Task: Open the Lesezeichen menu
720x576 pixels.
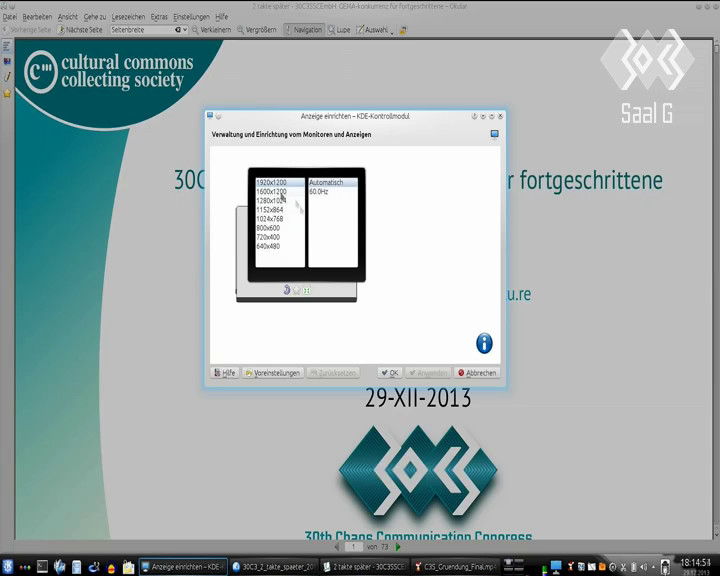Action: tap(128, 17)
